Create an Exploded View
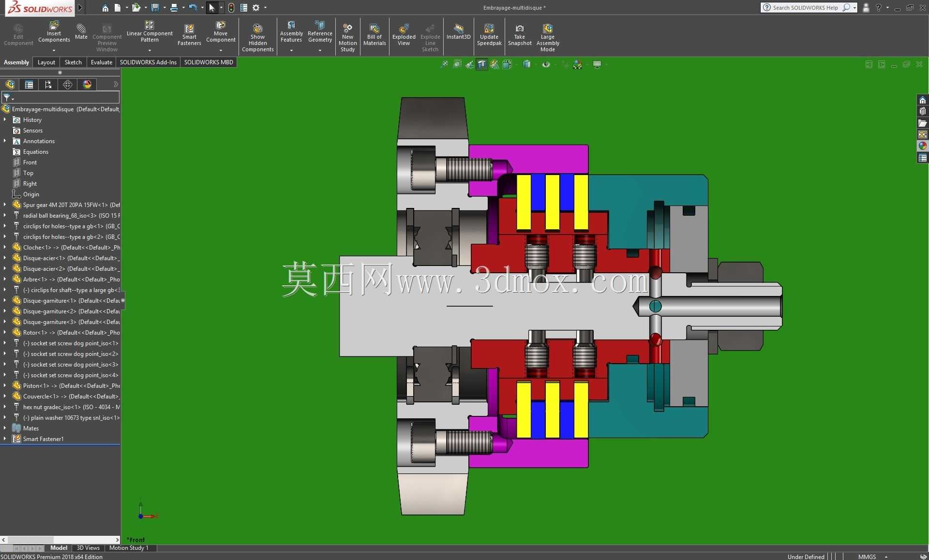 pos(404,35)
